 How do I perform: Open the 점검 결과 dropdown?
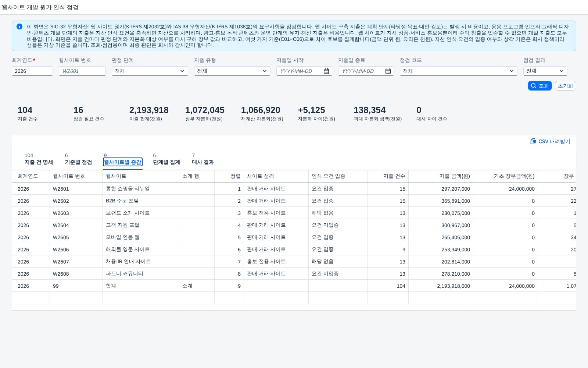(562, 71)
